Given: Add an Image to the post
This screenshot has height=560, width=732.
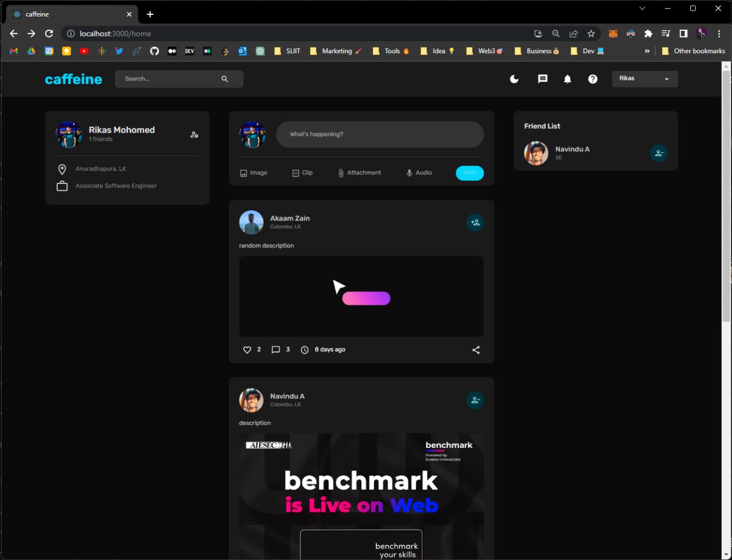Looking at the screenshot, I should (253, 173).
